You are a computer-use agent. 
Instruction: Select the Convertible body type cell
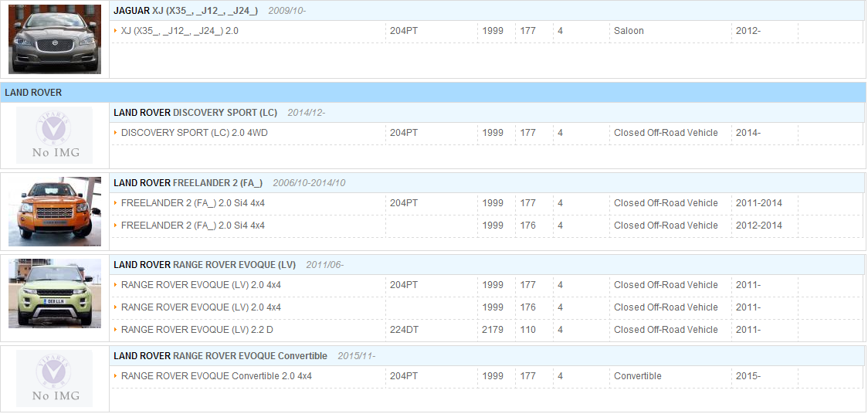[638, 376]
